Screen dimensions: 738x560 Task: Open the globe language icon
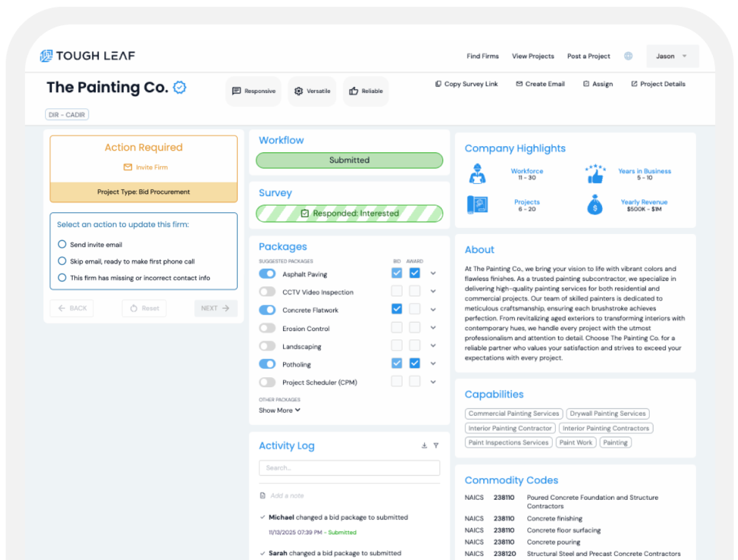[628, 56]
